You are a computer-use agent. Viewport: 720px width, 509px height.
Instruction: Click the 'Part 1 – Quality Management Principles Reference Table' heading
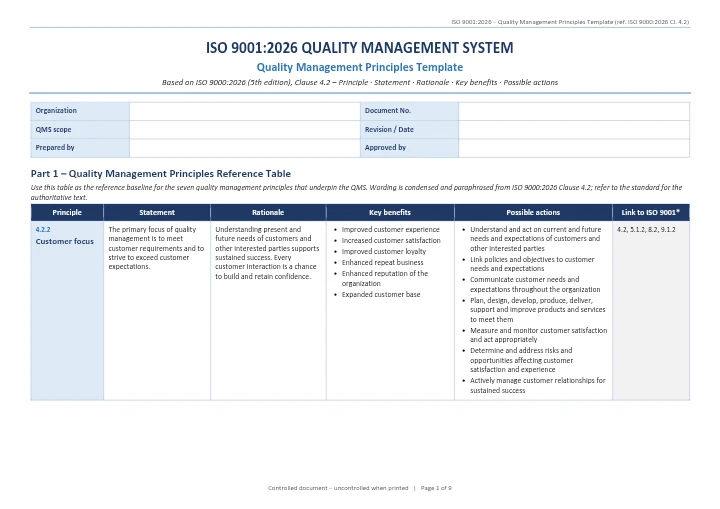coord(161,174)
